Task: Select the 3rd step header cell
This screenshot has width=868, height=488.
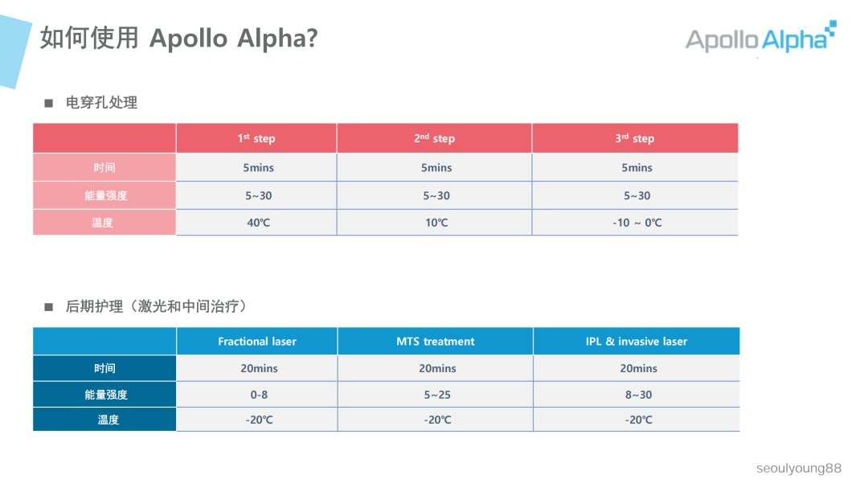Action: (635, 138)
